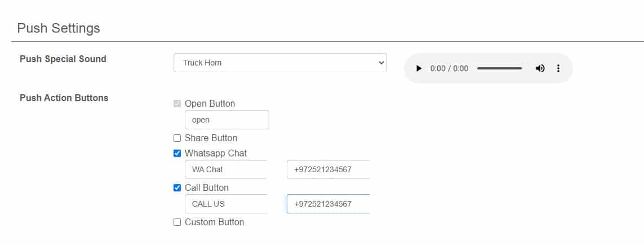The width and height of the screenshot is (644, 245).
Task: Click the disabled Open Button checkbox
Action: coord(177,104)
